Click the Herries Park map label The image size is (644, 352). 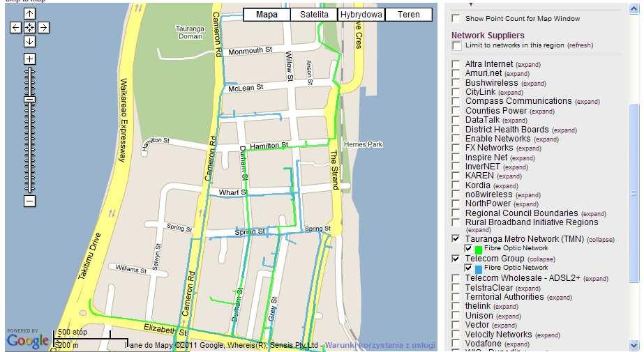(363, 144)
